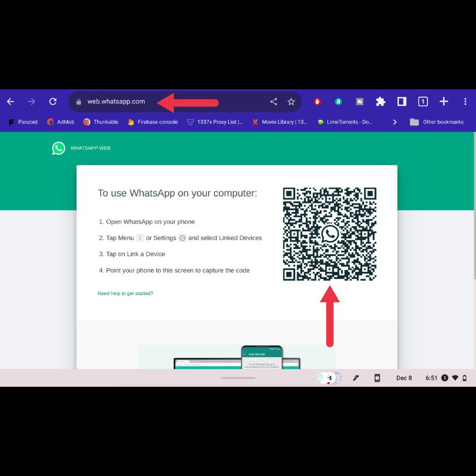Open the LimeTorrents bookmark

point(345,122)
